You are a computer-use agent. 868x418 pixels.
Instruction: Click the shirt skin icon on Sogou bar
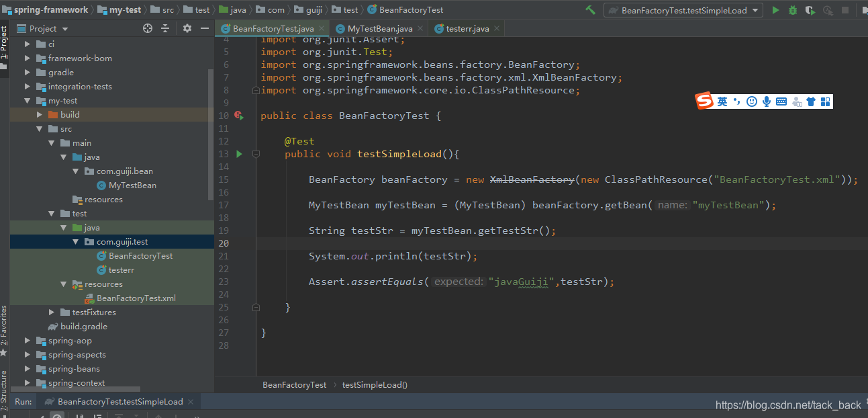point(811,101)
